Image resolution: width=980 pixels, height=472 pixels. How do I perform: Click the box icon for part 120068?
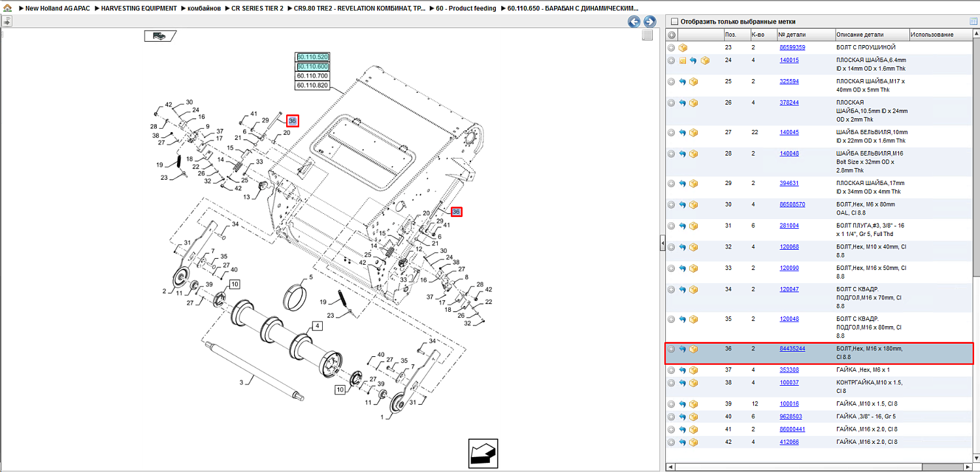coord(694,247)
